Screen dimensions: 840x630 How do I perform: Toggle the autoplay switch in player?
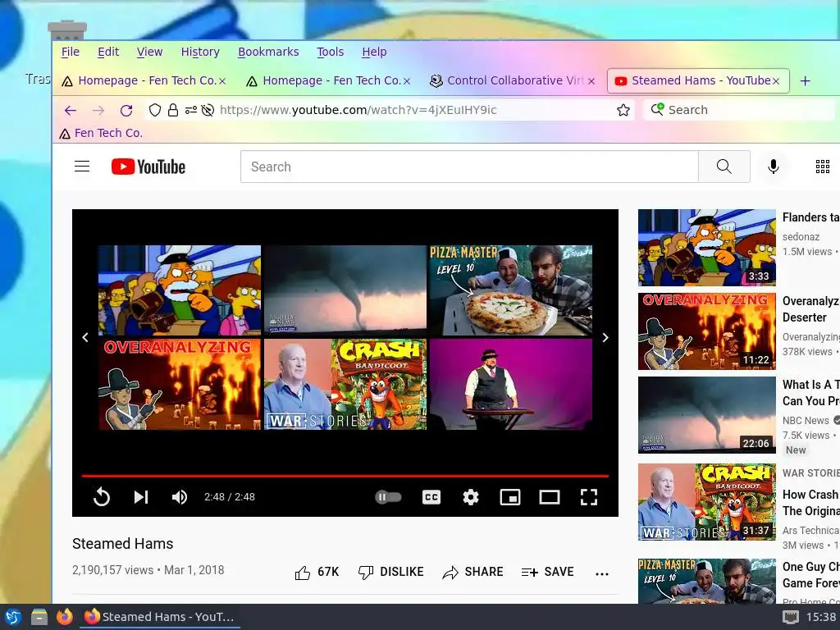pyautogui.click(x=388, y=497)
